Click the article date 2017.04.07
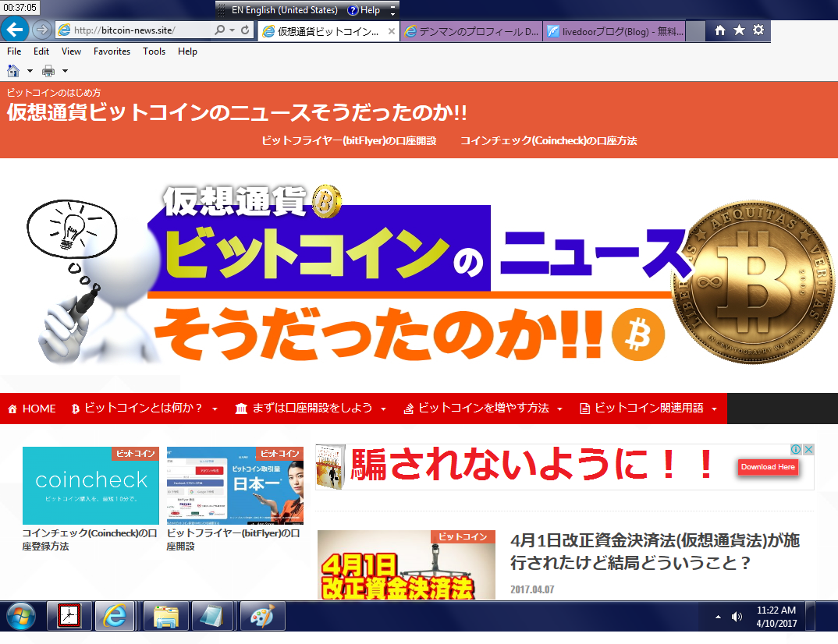 [x=532, y=589]
